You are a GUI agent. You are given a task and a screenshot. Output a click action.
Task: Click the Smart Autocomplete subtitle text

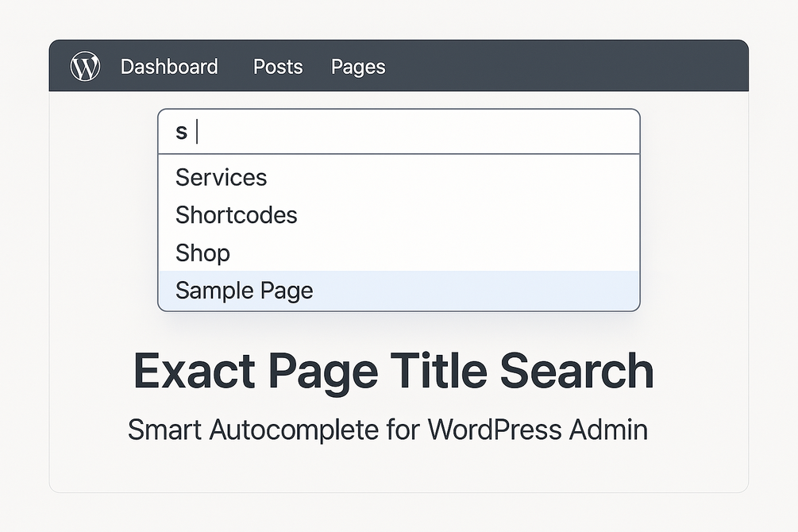tap(387, 430)
